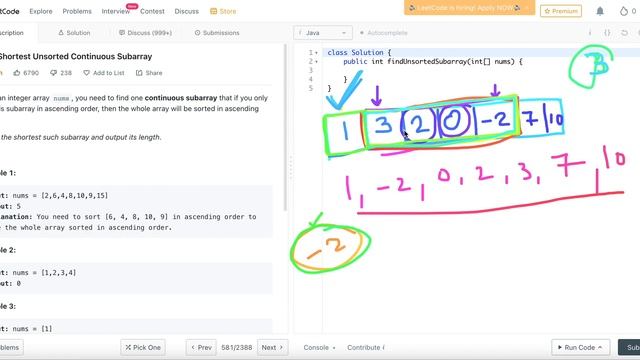Go to the Next problem
Screen dimensions: 640x360
point(272,347)
